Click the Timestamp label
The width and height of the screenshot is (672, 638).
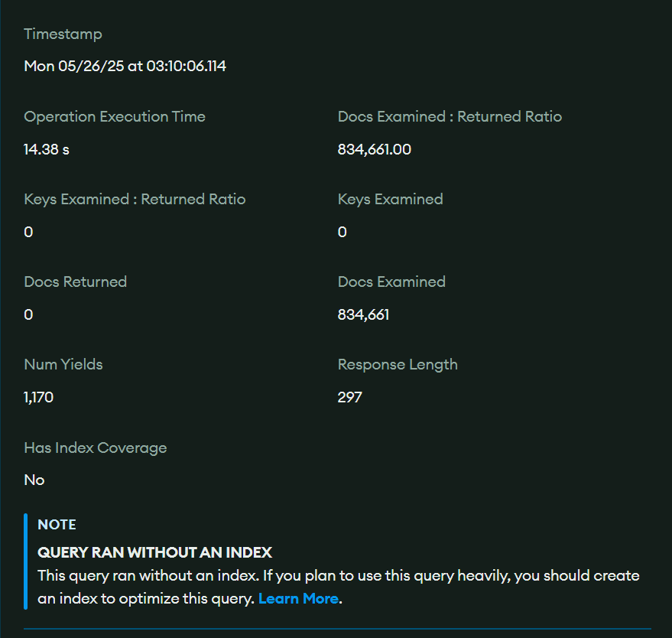tap(63, 34)
